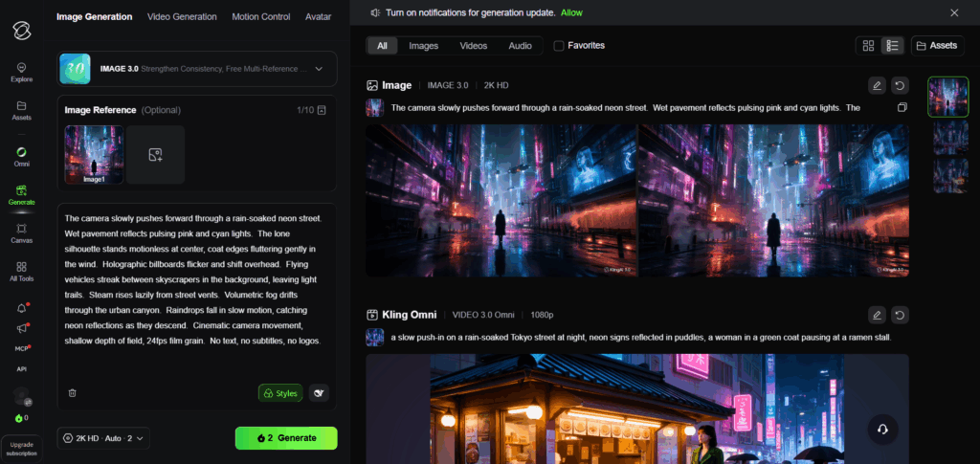
Task: Click the green Generate button
Action: (286, 438)
